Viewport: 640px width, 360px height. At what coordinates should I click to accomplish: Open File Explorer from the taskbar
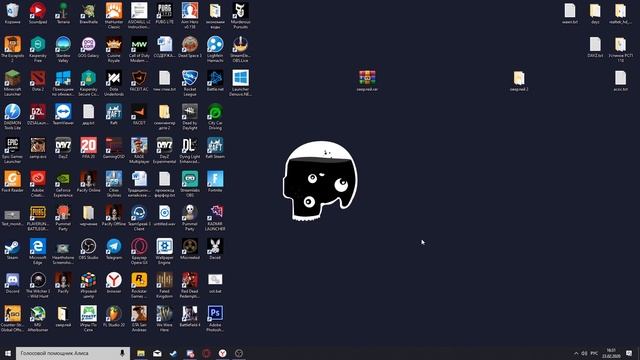tap(141, 353)
